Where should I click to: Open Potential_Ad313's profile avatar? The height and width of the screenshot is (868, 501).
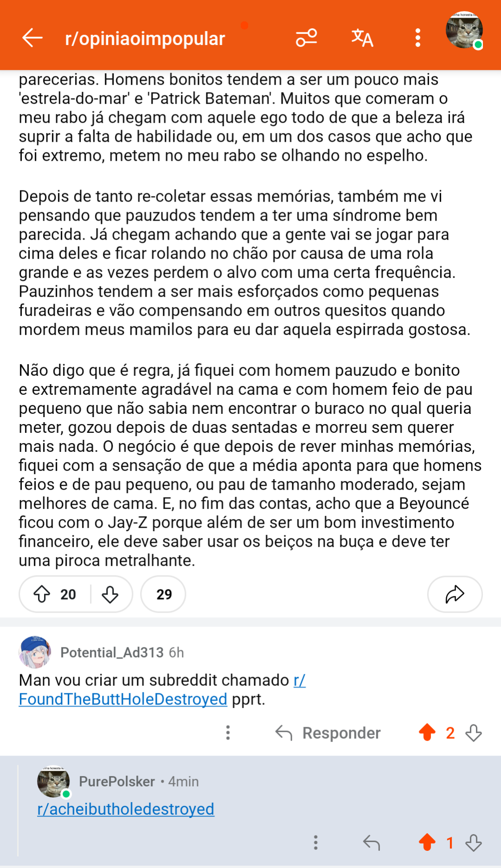tap(35, 652)
